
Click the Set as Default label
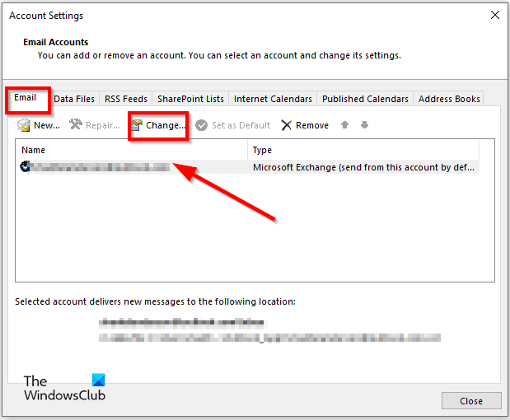point(241,125)
